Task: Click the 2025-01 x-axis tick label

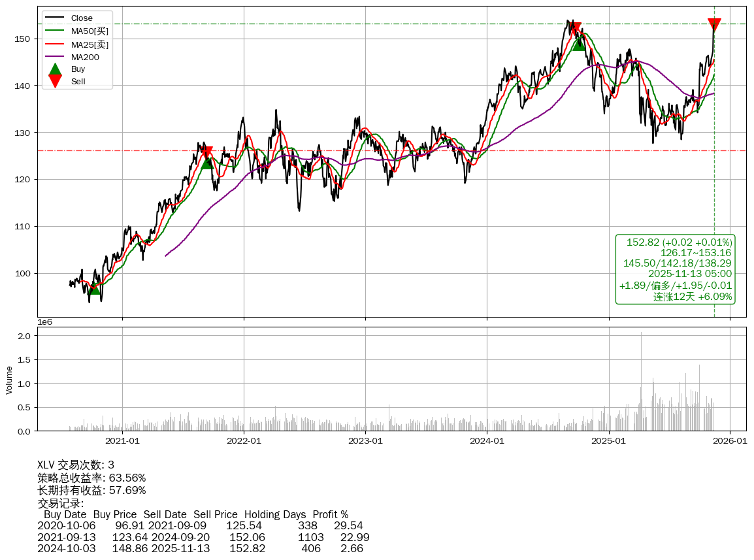Action: pos(608,440)
